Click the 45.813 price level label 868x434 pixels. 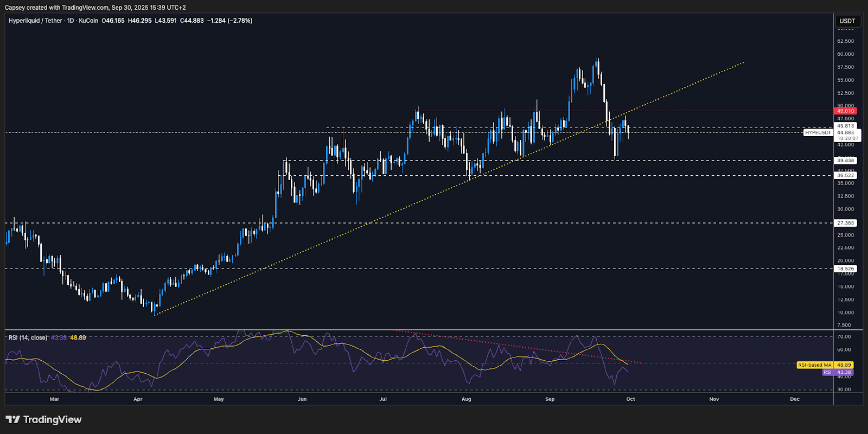tap(845, 126)
